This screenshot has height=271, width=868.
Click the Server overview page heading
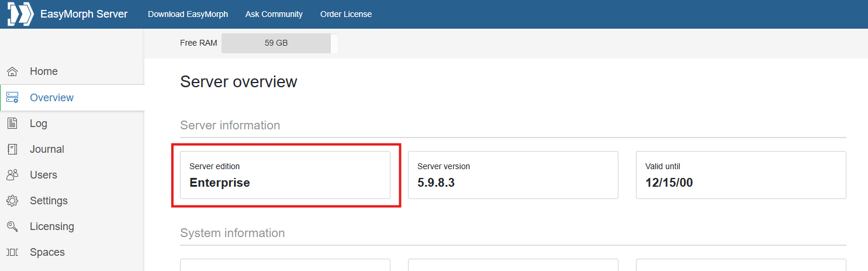click(238, 82)
